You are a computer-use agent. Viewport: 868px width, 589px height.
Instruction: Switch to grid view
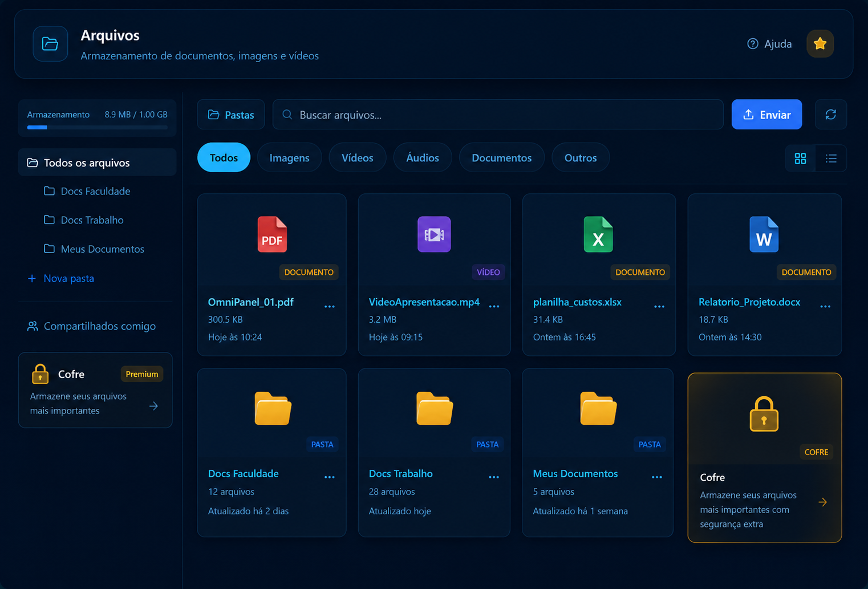[x=800, y=158]
